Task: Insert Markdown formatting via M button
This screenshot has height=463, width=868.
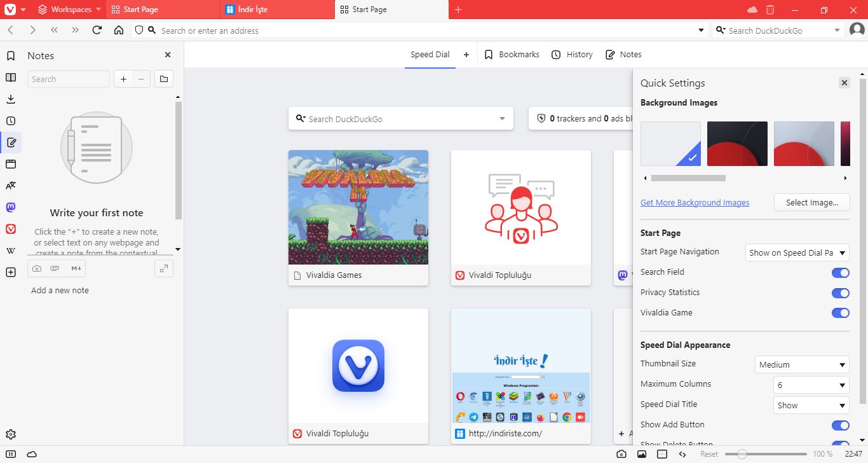Action: coord(76,268)
